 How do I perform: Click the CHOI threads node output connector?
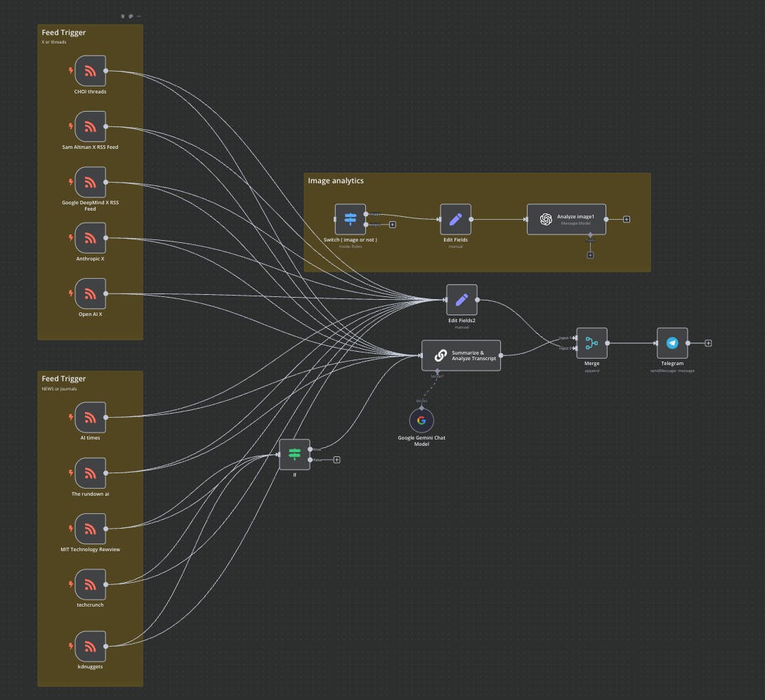106,71
